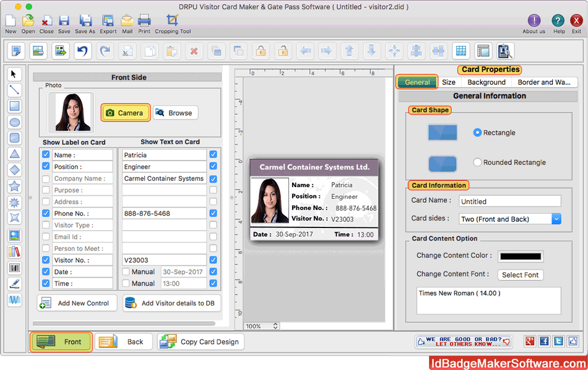The height and width of the screenshot is (370, 588).
Task: Click the Unlock icon in toolbar
Action: click(x=283, y=51)
